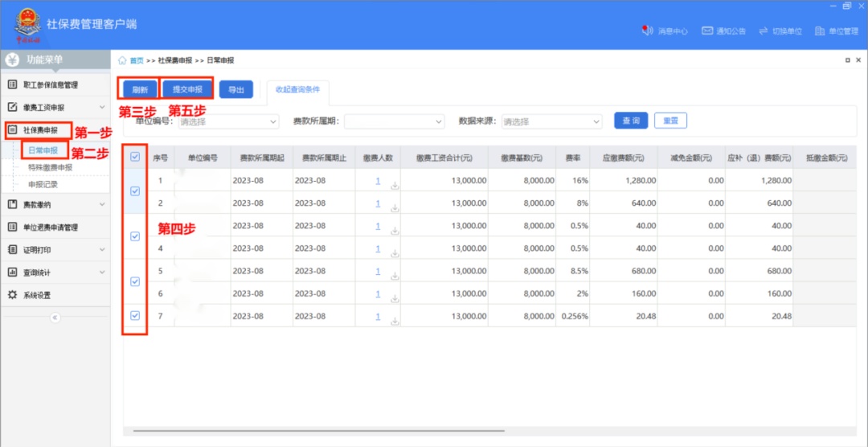Screen dimensions: 868x447
Task: Click the 导出 export button
Action: pos(236,89)
